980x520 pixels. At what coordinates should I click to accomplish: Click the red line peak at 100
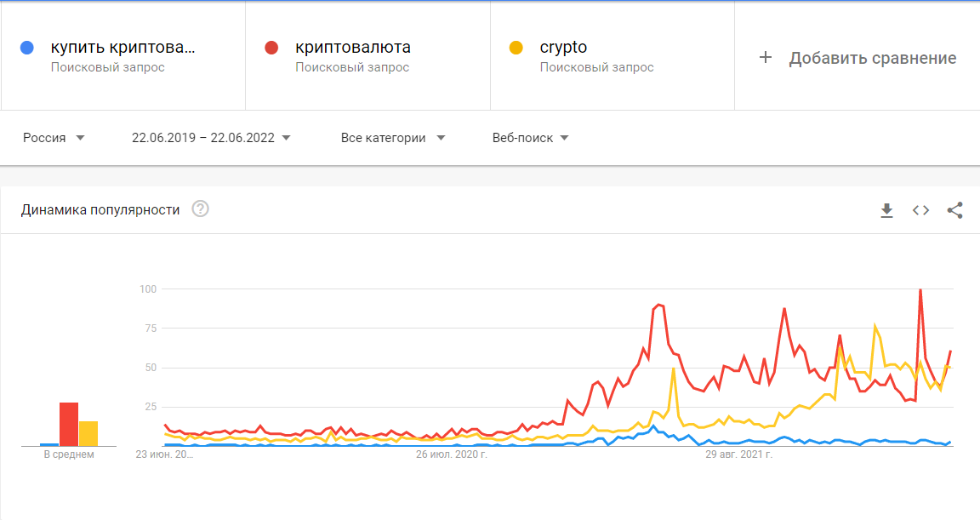point(920,290)
